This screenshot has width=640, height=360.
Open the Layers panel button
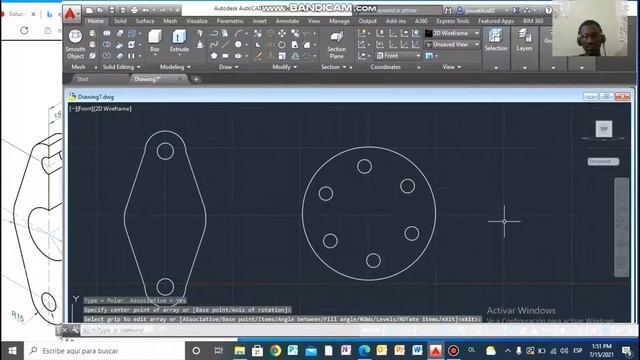point(524,41)
